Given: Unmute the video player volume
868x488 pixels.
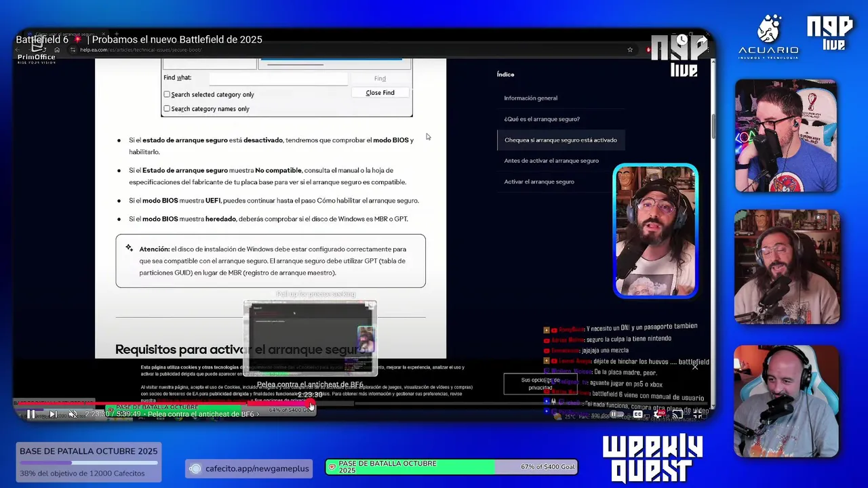Looking at the screenshot, I should coord(73,414).
